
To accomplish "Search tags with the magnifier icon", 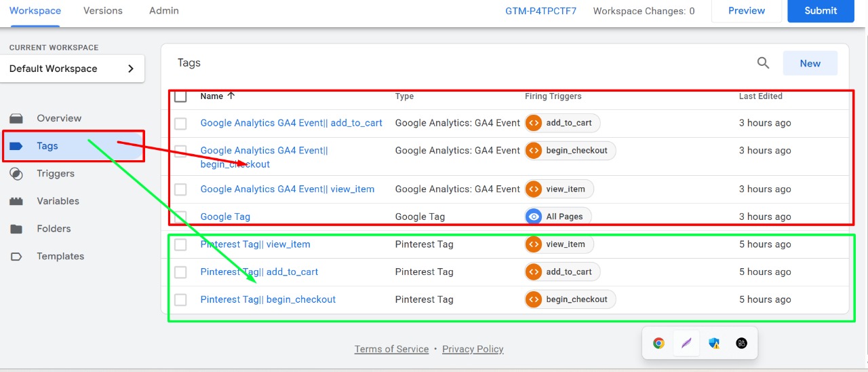I will pos(763,63).
